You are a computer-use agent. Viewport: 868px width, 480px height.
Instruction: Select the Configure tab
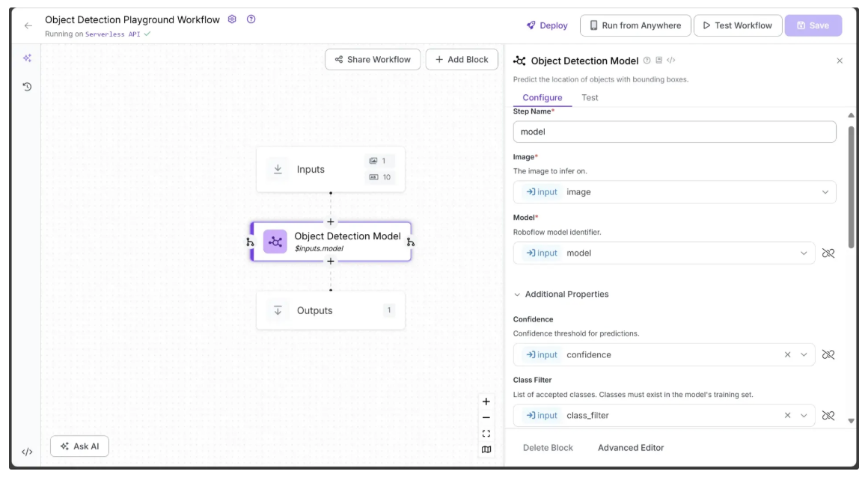pos(542,98)
